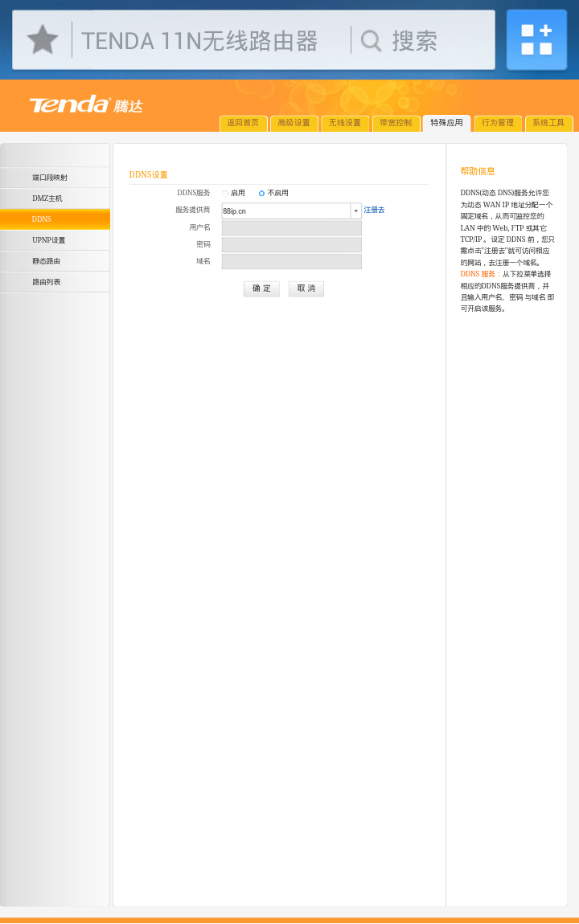Click the 用户名 input field
The width and height of the screenshot is (579, 924).
click(291, 228)
